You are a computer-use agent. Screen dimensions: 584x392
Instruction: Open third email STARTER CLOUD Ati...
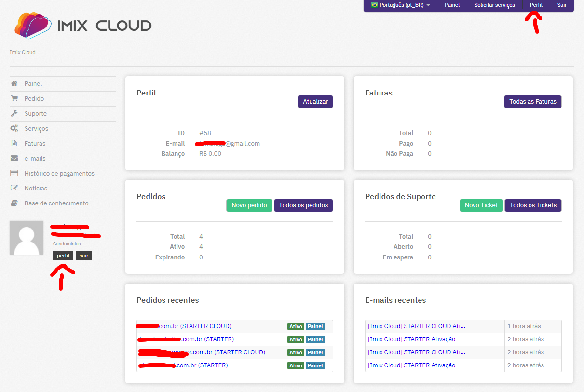coord(417,352)
